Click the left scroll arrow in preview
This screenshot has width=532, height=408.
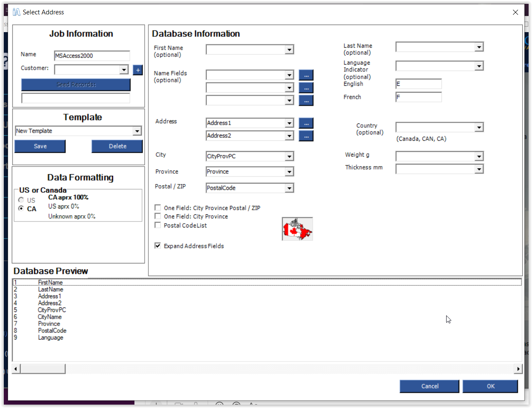pos(16,369)
